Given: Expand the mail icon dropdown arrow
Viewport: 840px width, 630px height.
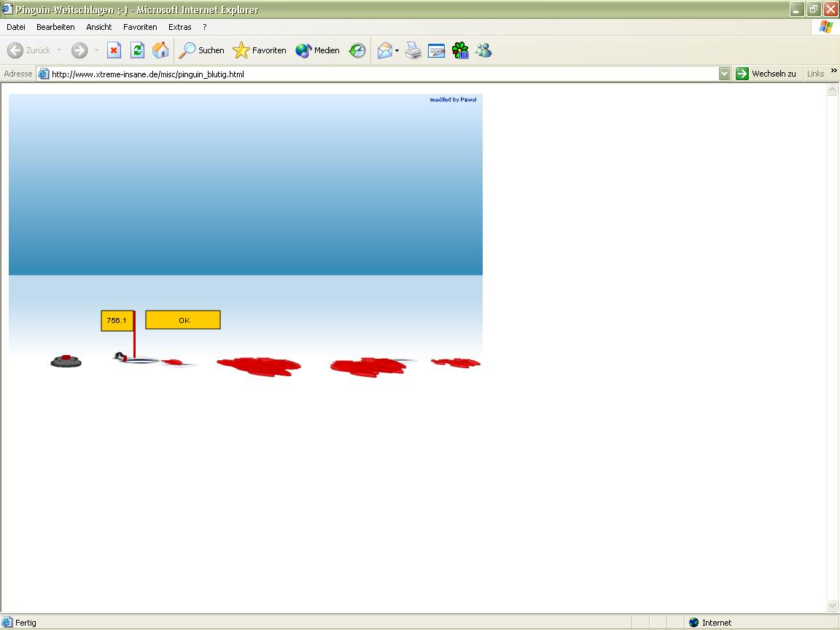Looking at the screenshot, I should pyautogui.click(x=397, y=51).
